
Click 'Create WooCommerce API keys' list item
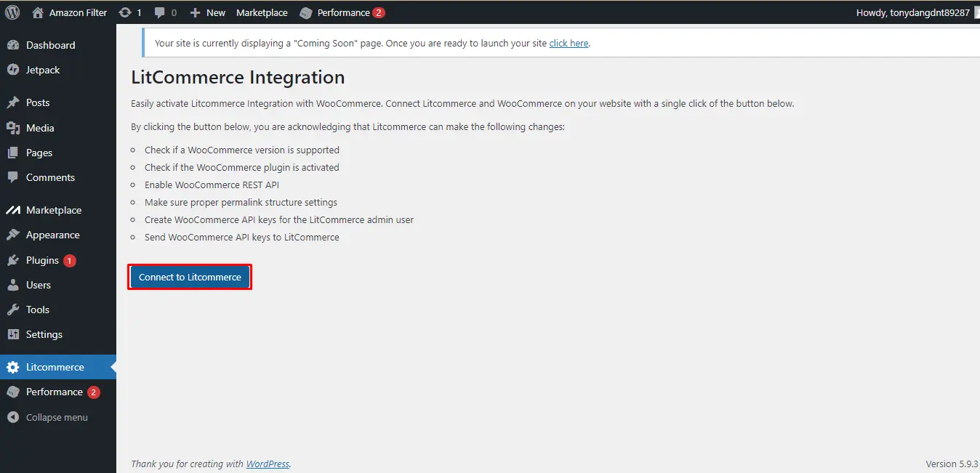coord(279,219)
